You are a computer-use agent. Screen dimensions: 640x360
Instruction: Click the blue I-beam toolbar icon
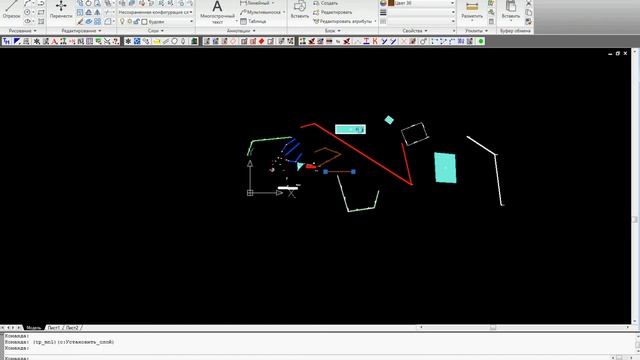click(366, 41)
